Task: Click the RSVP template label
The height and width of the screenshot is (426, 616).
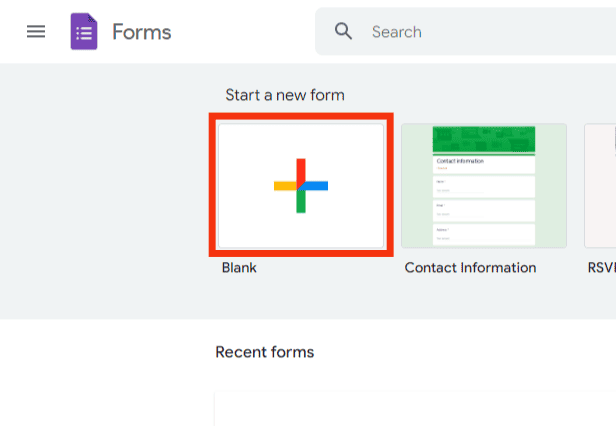Action: tap(601, 268)
